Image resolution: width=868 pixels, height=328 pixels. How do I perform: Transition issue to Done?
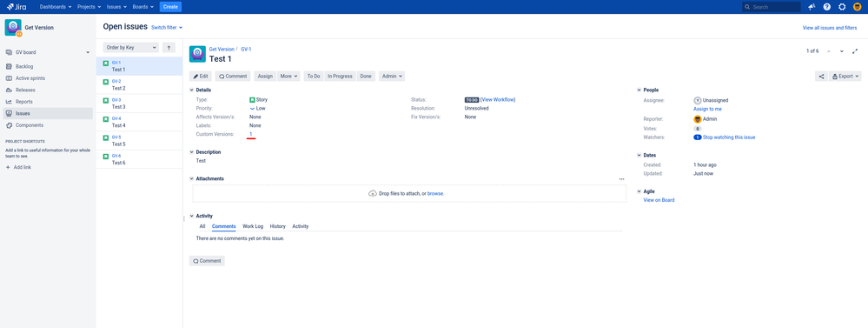[x=366, y=77]
